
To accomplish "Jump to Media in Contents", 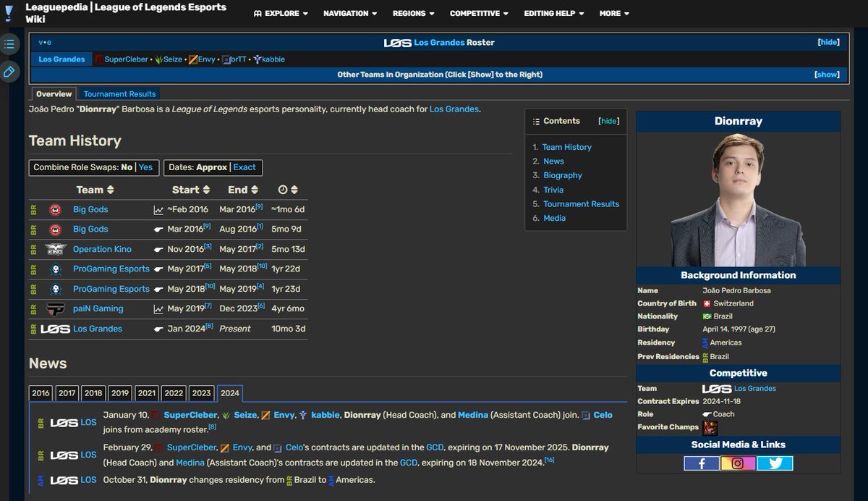I will pos(555,218).
